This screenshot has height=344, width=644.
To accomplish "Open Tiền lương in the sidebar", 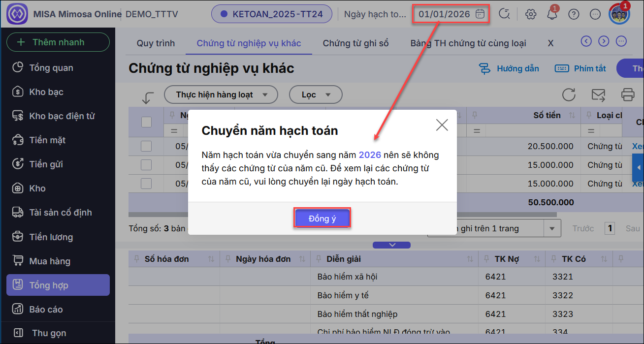I will tap(51, 237).
